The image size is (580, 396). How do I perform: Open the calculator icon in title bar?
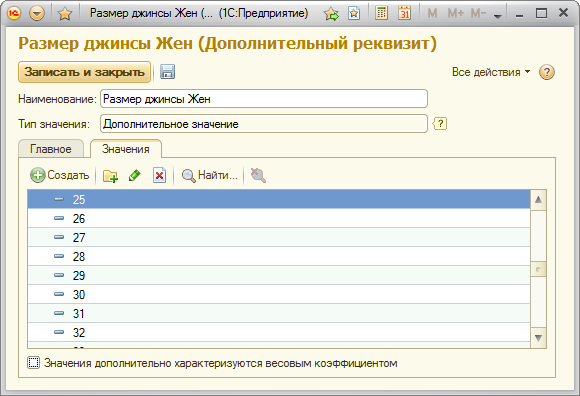381,13
